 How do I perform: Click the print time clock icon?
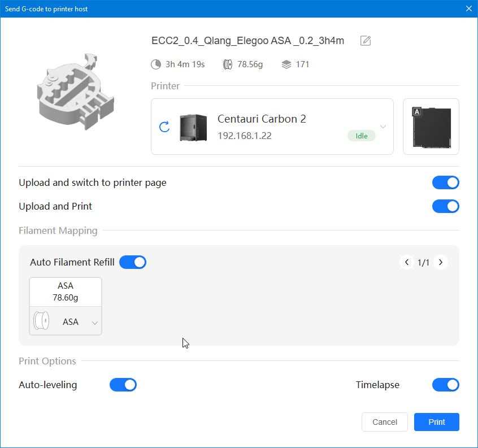coord(156,64)
